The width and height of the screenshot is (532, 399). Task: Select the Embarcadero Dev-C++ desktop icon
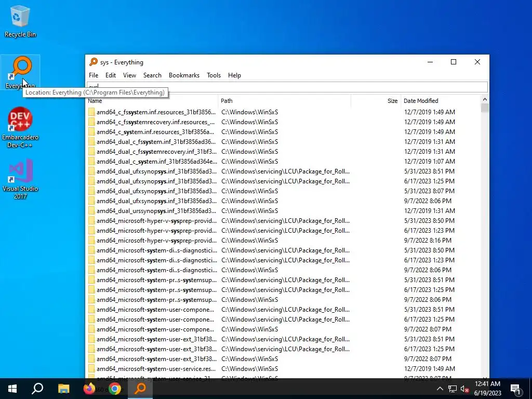coord(20,127)
